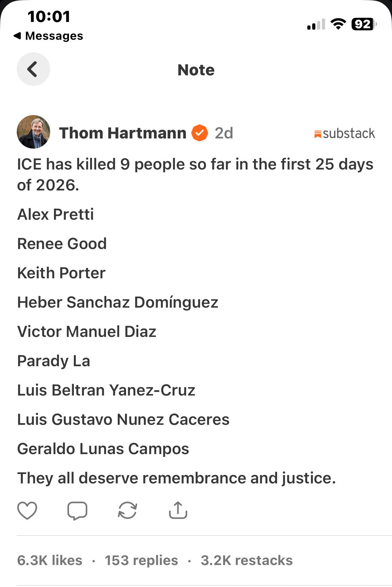
Task: Open replies with the comment bubble icon
Action: 77,511
